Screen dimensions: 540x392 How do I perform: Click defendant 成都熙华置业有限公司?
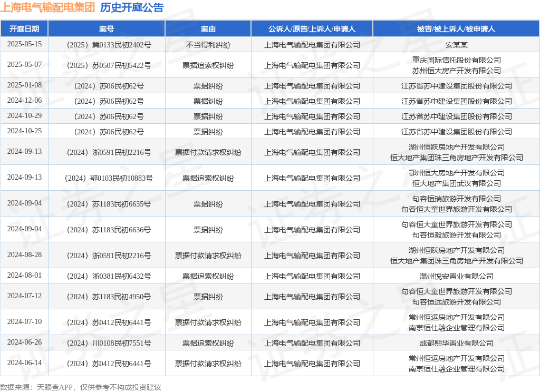click(x=456, y=343)
